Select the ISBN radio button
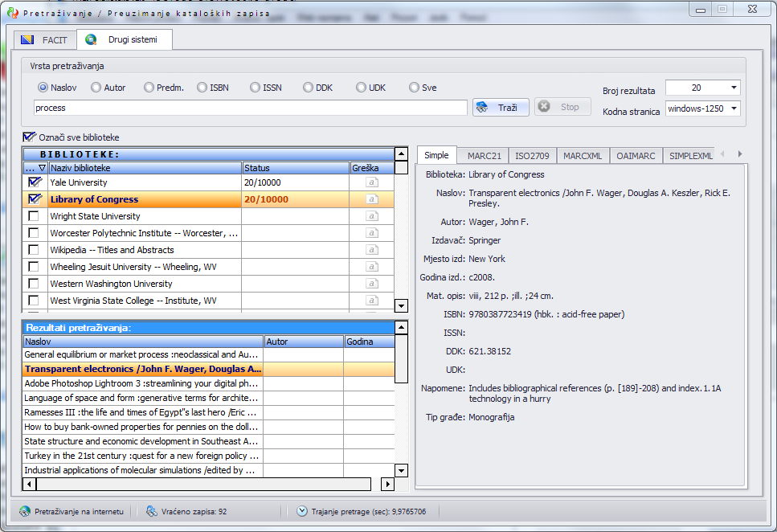This screenshot has height=532, width=777. 202,88
